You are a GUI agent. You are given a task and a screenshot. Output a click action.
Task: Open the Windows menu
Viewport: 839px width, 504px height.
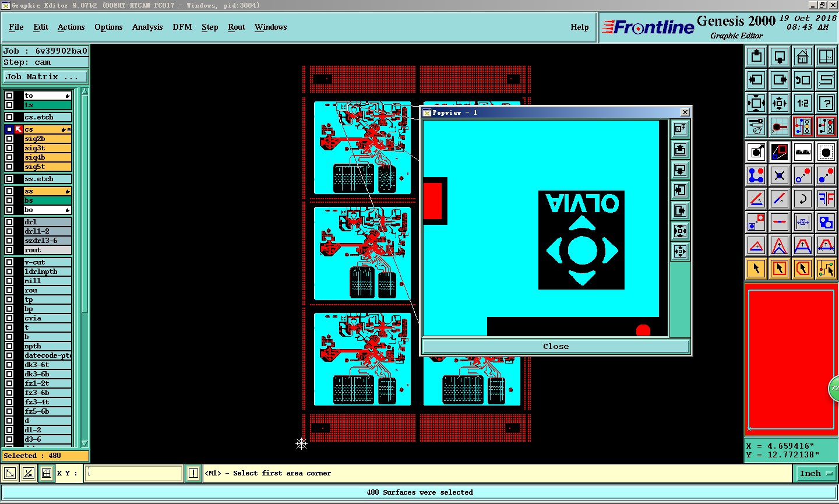pyautogui.click(x=271, y=27)
